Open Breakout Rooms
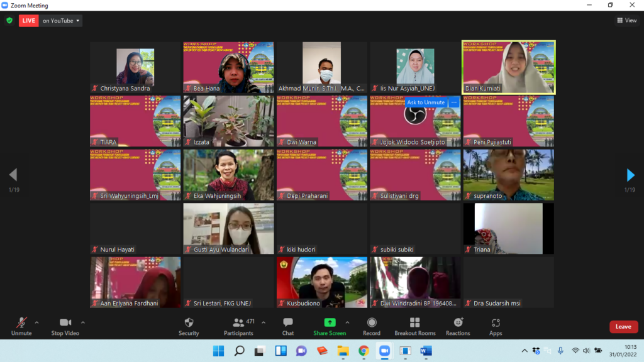 point(414,326)
